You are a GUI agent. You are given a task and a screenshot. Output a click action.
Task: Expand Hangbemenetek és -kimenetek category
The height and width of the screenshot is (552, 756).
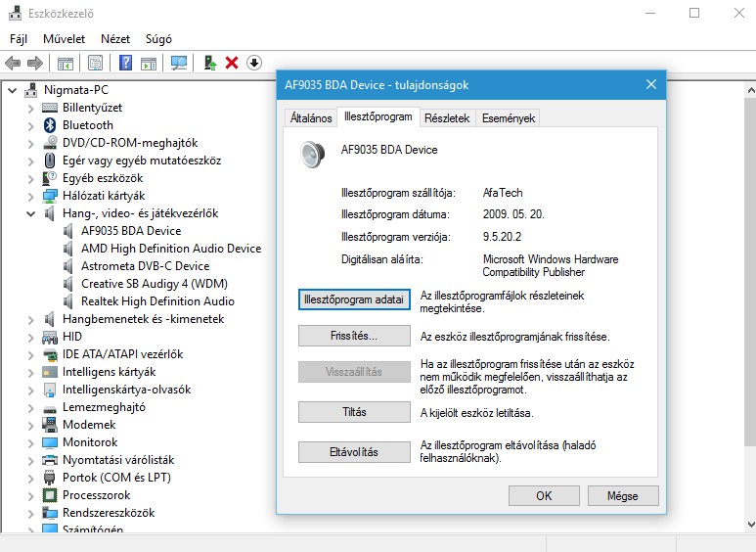click(x=31, y=319)
